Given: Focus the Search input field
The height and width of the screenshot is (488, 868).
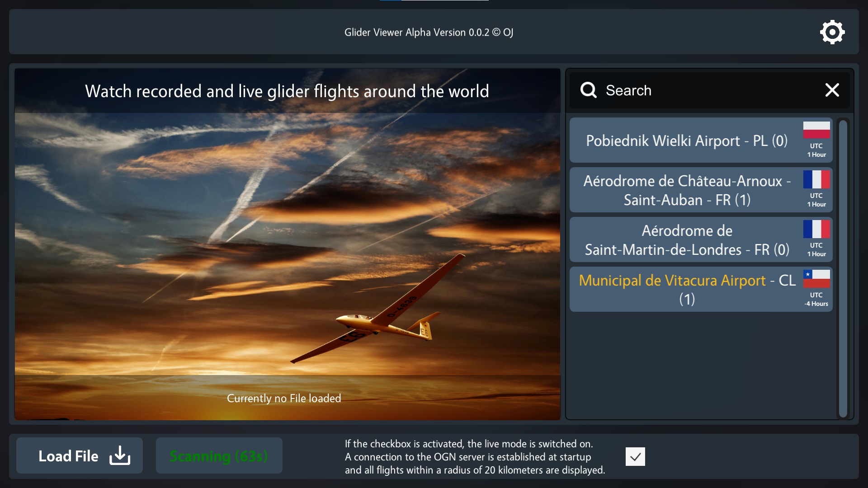Looking at the screenshot, I should point(710,90).
